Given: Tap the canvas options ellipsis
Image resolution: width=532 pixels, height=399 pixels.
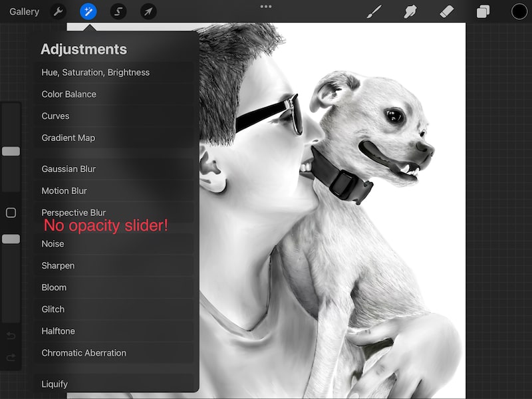Looking at the screenshot, I should pyautogui.click(x=265, y=6).
